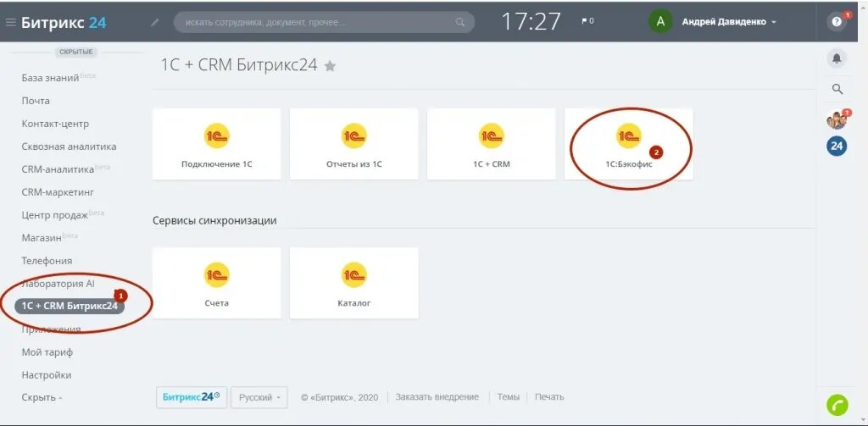Add page to favorites with the star
The image size is (868, 426).
(x=330, y=66)
